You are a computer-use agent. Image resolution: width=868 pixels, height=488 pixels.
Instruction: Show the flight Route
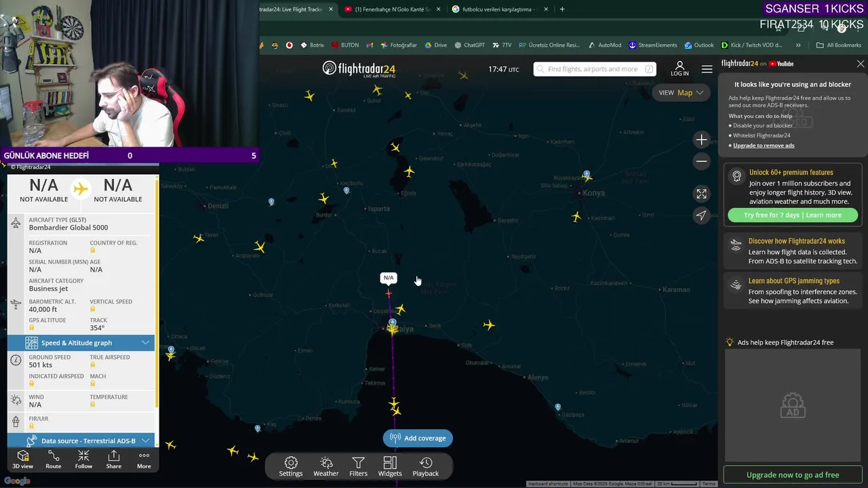(53, 460)
